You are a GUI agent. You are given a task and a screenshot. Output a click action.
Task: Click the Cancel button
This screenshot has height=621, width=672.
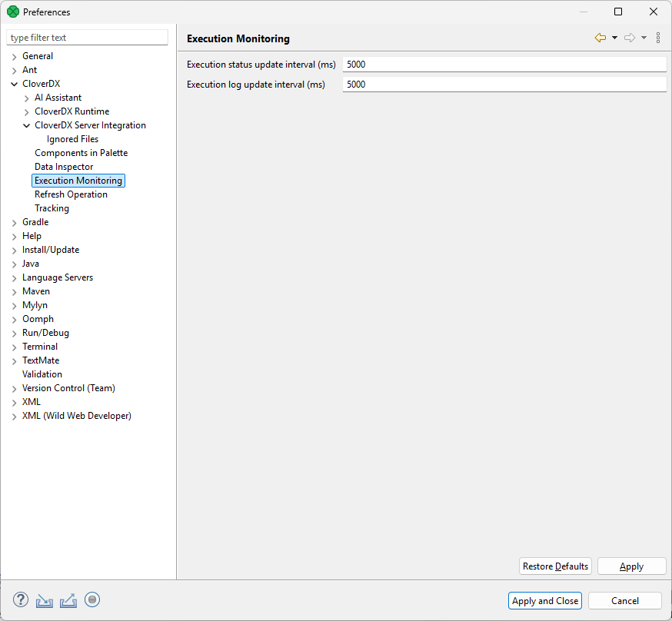(x=625, y=601)
